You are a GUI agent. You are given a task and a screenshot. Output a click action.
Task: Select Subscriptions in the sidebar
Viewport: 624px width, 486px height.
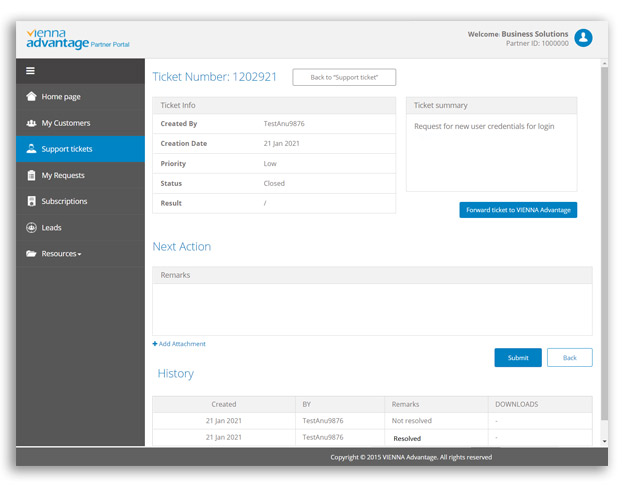coord(64,201)
